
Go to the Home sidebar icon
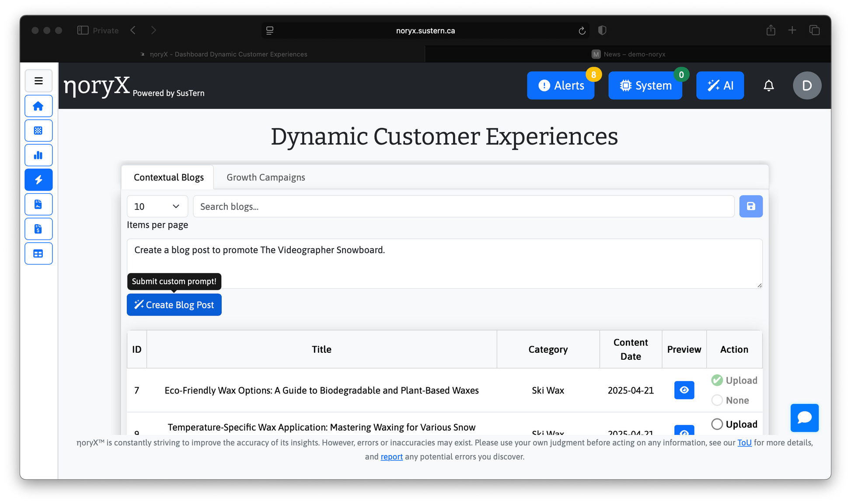tap(38, 106)
